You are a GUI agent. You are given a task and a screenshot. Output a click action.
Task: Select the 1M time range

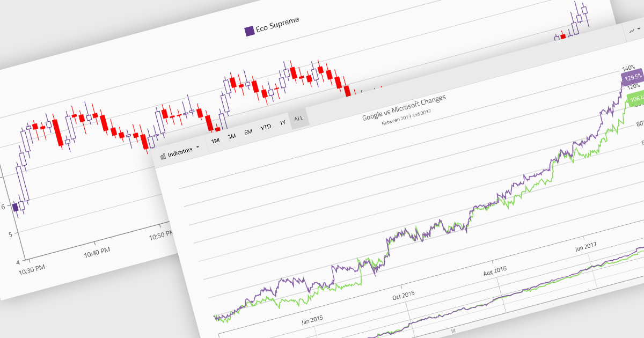(x=215, y=141)
